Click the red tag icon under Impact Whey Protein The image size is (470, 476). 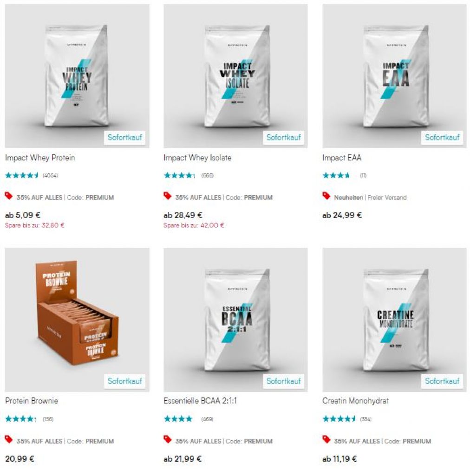point(9,196)
